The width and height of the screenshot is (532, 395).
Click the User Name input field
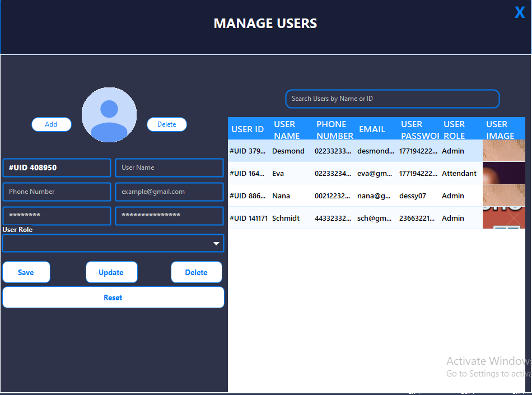(169, 168)
